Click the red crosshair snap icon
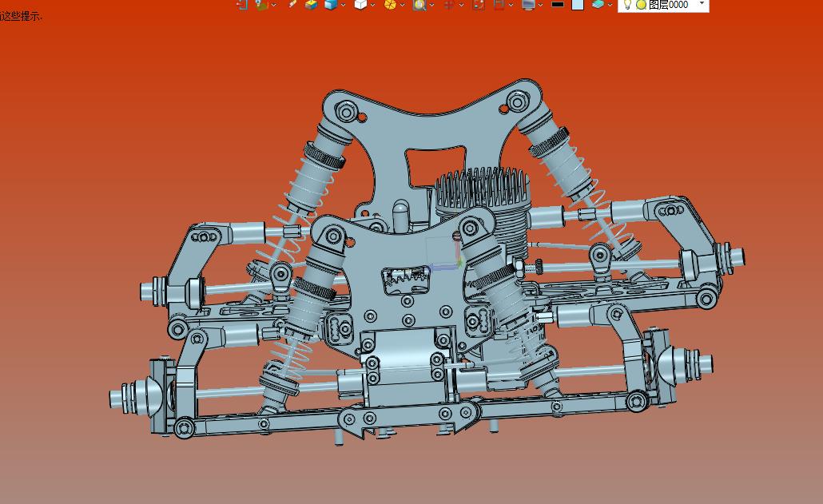The image size is (823, 504). pos(449,4)
